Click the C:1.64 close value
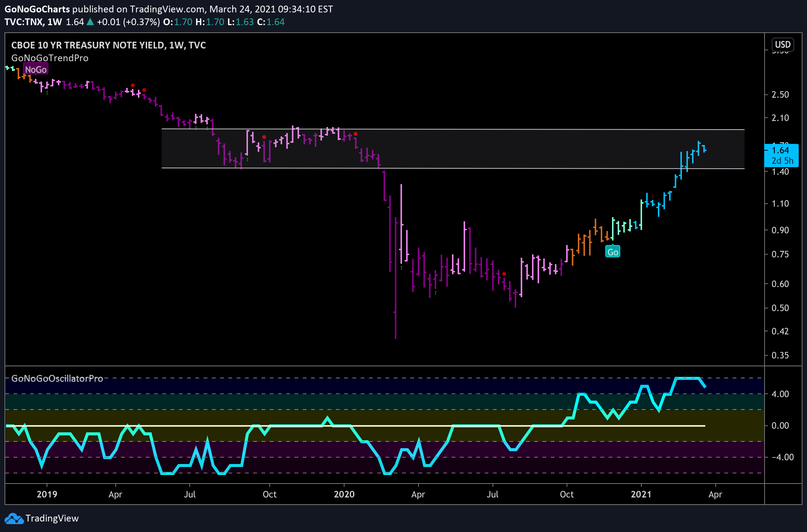Image resolution: width=807 pixels, height=532 pixels. tap(271, 22)
